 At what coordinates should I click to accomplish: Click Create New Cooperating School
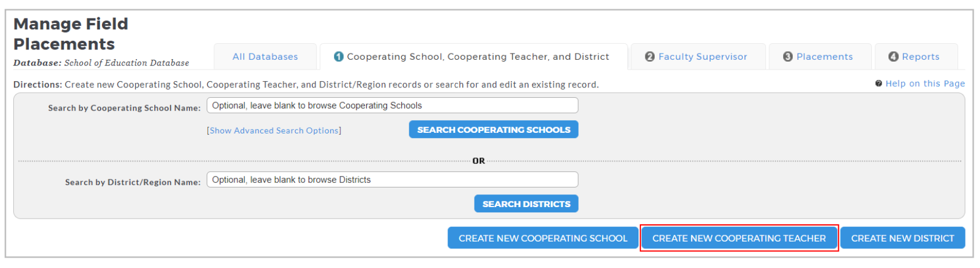[543, 238]
